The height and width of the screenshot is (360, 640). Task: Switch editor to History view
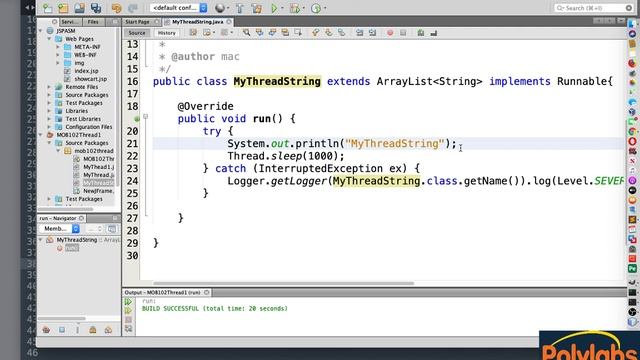click(167, 33)
